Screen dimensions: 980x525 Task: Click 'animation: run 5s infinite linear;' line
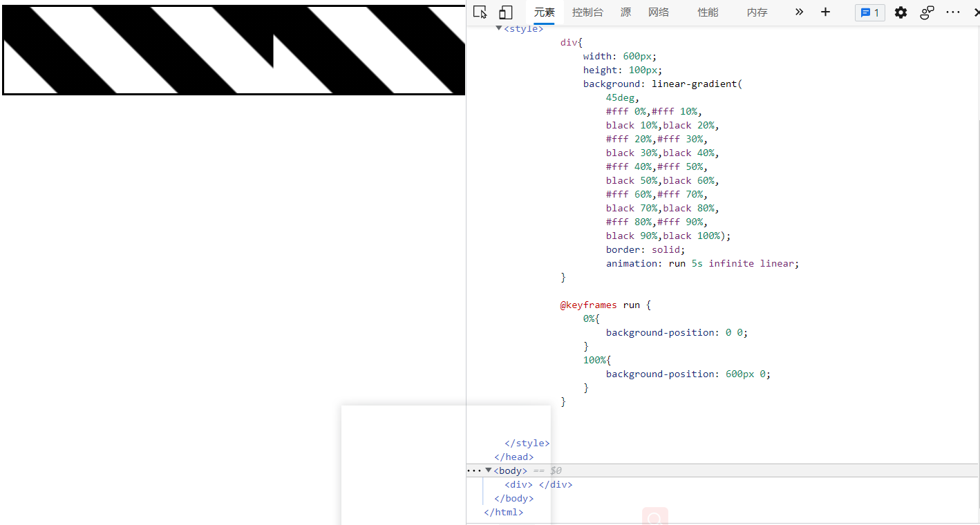(x=702, y=263)
